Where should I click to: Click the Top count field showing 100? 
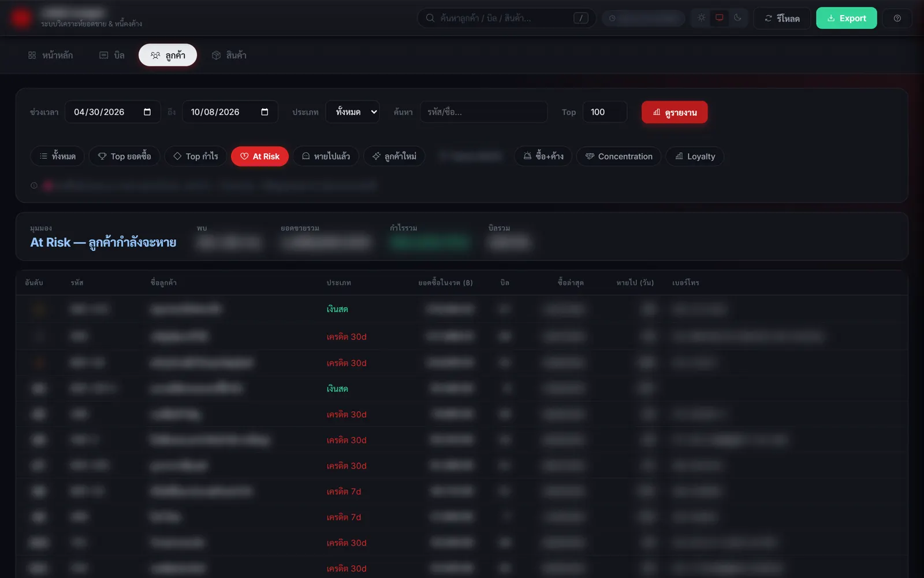tap(605, 112)
